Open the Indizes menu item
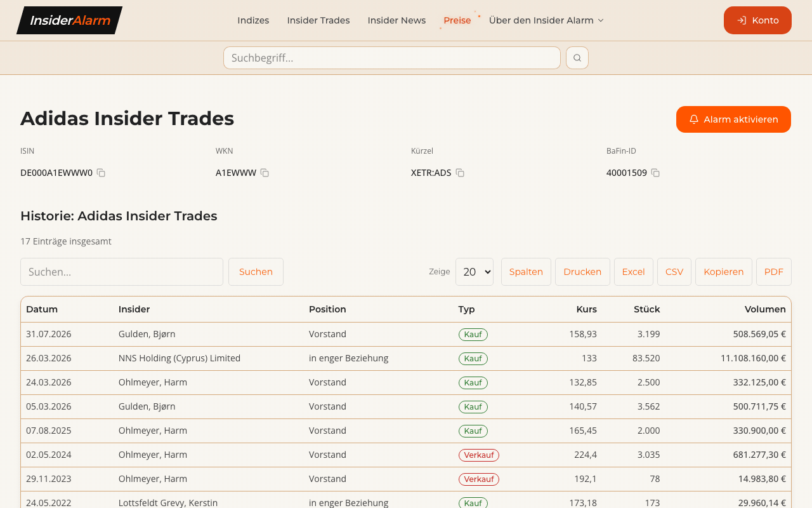Screen dimensions: 812x508 253,20
